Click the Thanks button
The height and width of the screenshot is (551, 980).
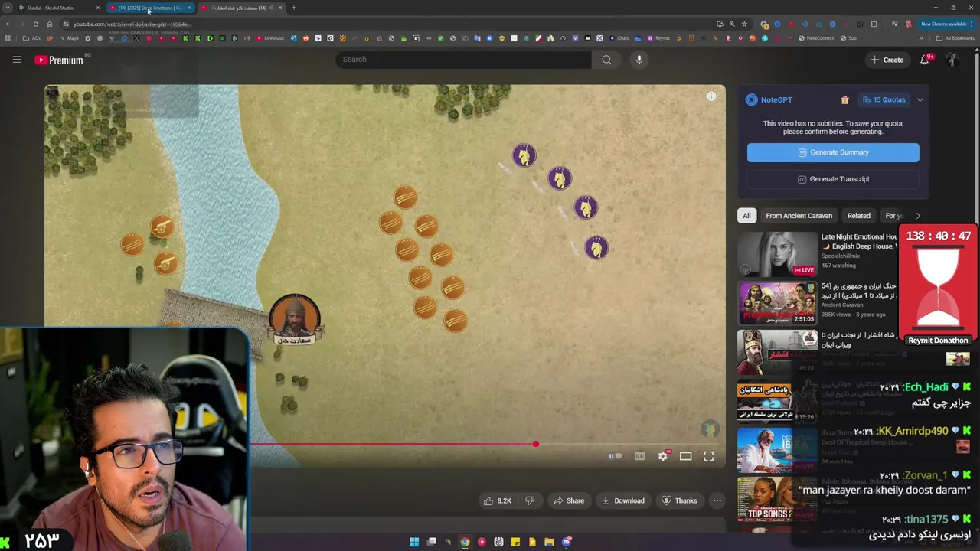680,500
